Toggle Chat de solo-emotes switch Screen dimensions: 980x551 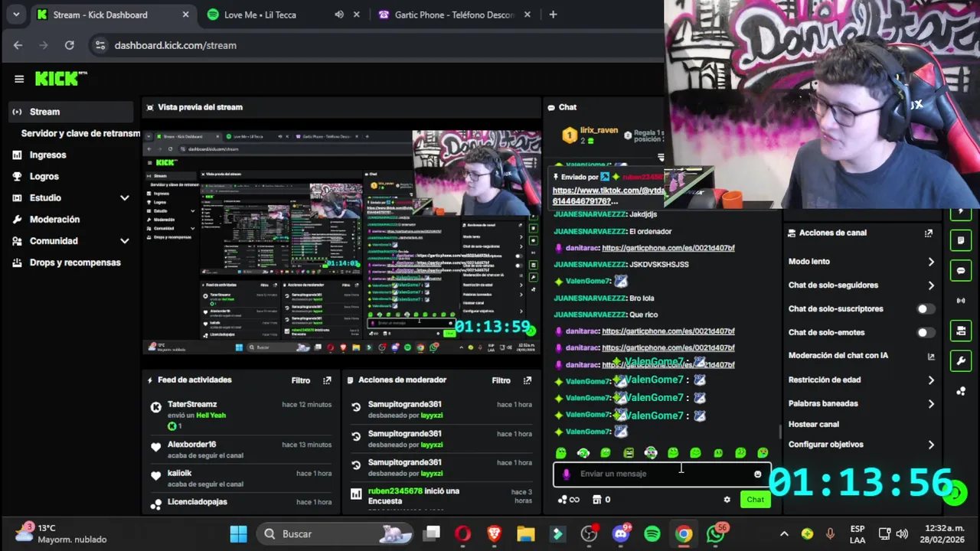point(926,333)
